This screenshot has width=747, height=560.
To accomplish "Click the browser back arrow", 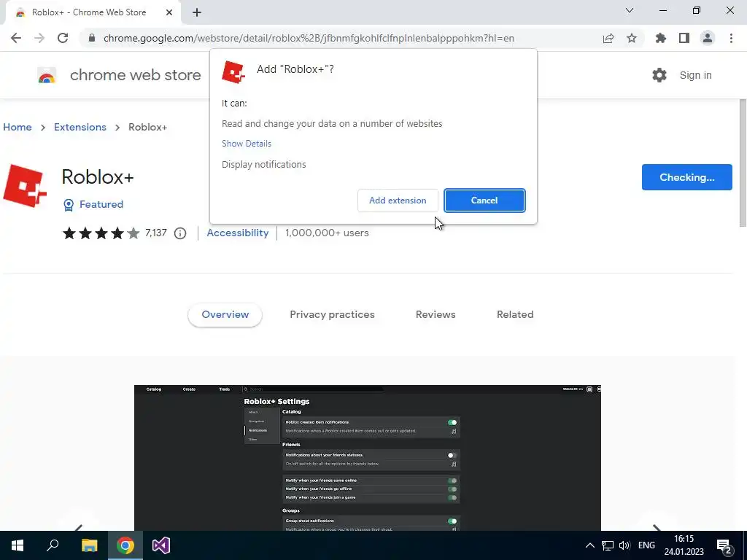I will [x=16, y=38].
